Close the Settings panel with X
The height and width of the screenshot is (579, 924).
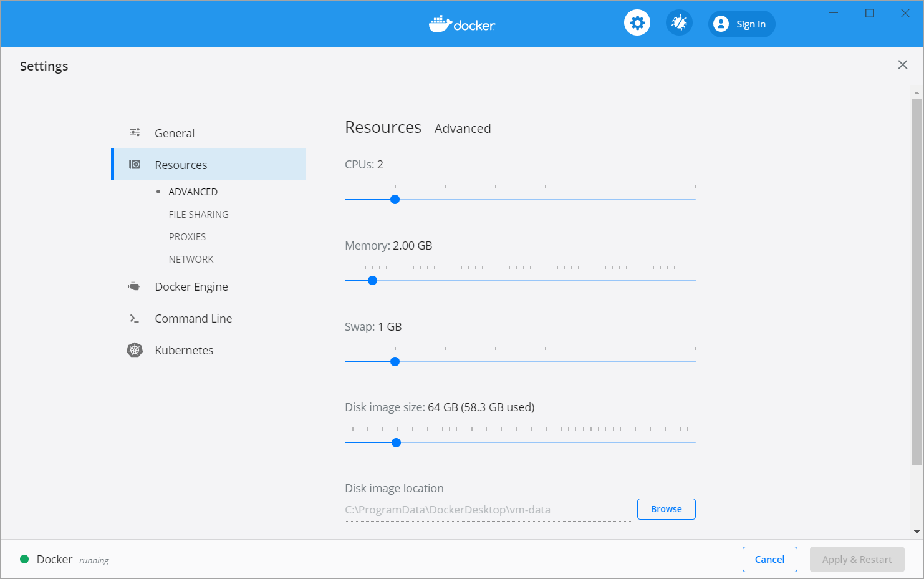click(x=902, y=65)
